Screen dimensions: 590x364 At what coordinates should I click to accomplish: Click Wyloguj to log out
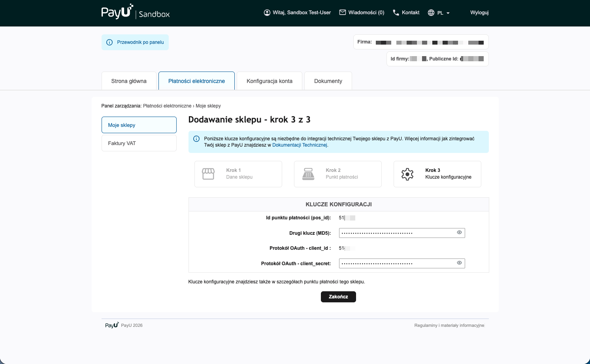click(x=479, y=13)
